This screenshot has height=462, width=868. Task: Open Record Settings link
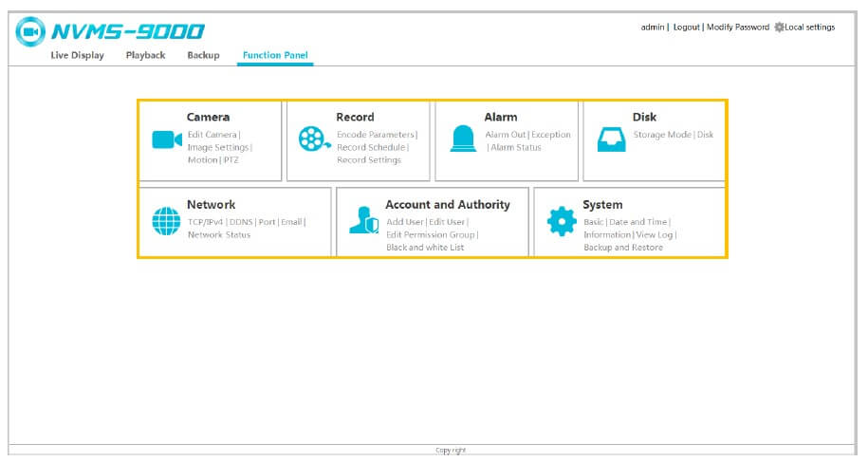pos(369,160)
